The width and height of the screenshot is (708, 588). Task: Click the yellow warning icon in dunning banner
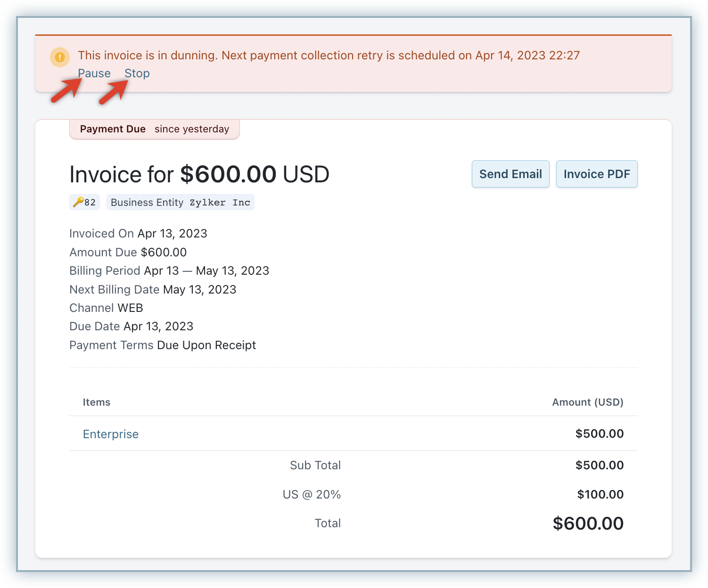tap(60, 57)
